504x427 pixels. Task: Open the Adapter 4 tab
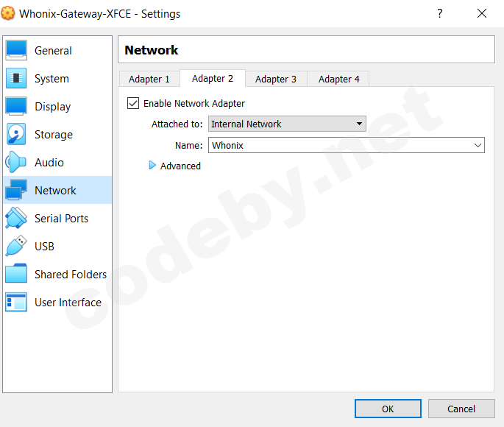(x=338, y=79)
